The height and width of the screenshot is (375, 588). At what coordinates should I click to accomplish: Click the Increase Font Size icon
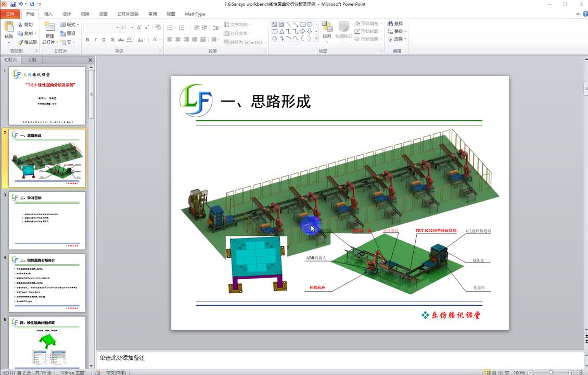coord(139,28)
